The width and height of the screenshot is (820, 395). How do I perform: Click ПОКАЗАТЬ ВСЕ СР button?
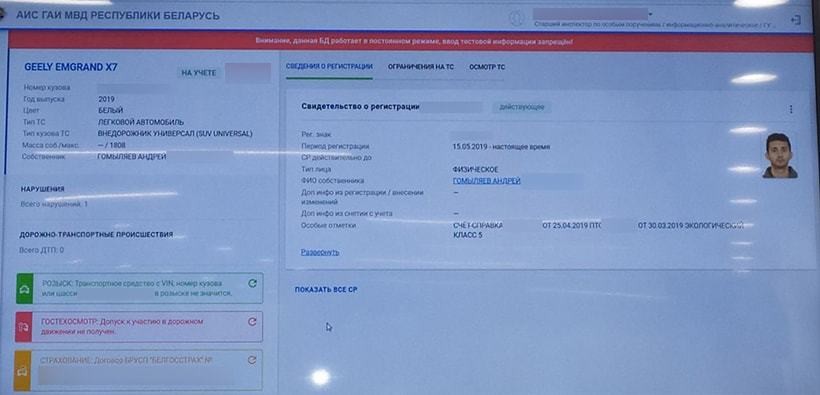[x=326, y=289]
